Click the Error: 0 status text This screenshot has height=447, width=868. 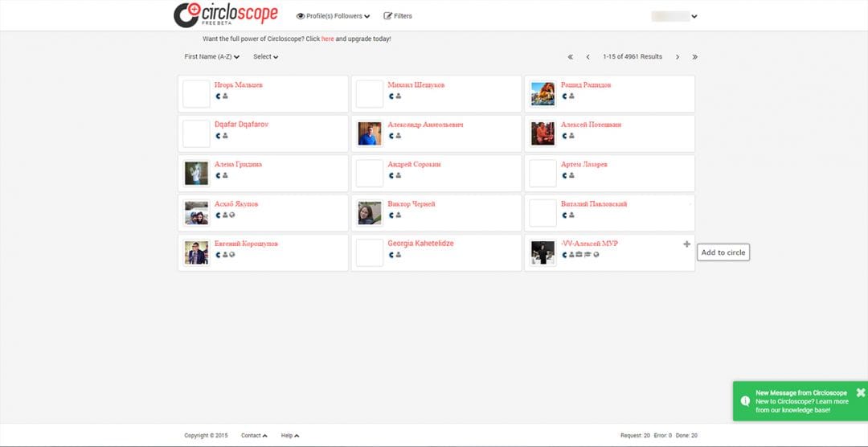662,436
